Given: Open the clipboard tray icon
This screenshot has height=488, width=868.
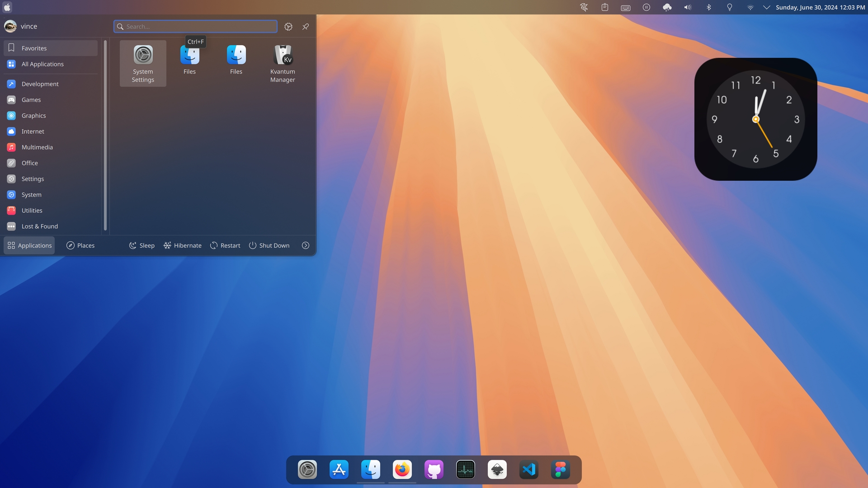Looking at the screenshot, I should [x=605, y=7].
